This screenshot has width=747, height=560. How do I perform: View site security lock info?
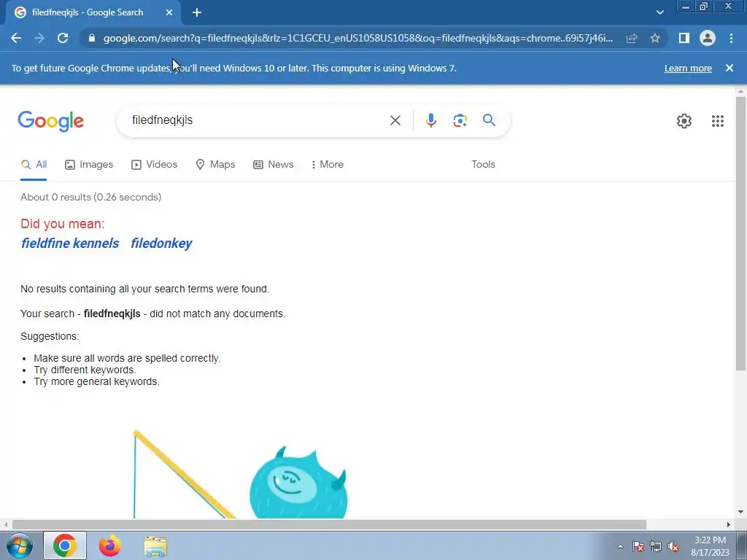click(x=92, y=38)
